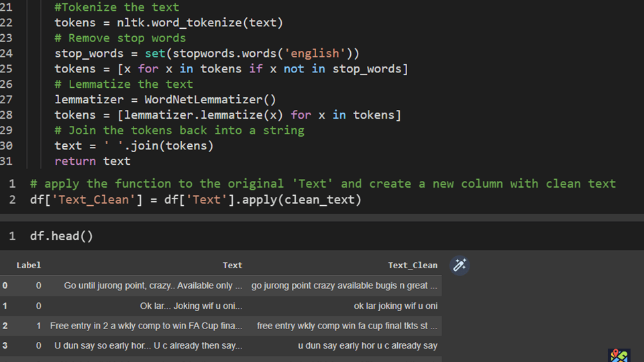Click the 'go jurong point crazy' cleaned text cell
644x362 pixels.
344,286
